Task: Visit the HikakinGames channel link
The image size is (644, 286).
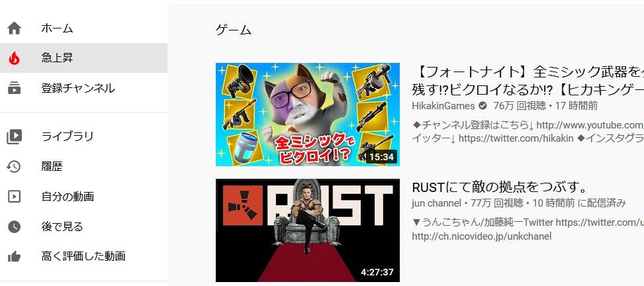Action: click(443, 106)
